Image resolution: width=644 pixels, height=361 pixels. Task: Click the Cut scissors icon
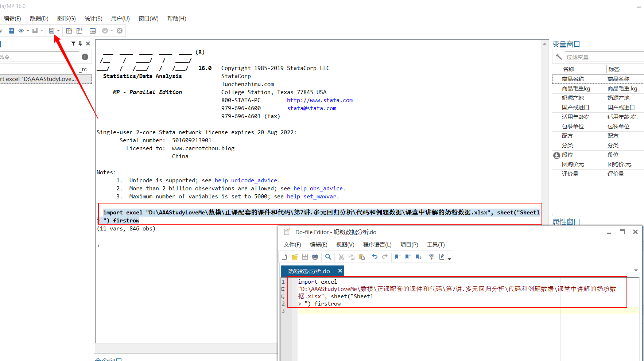341,257
